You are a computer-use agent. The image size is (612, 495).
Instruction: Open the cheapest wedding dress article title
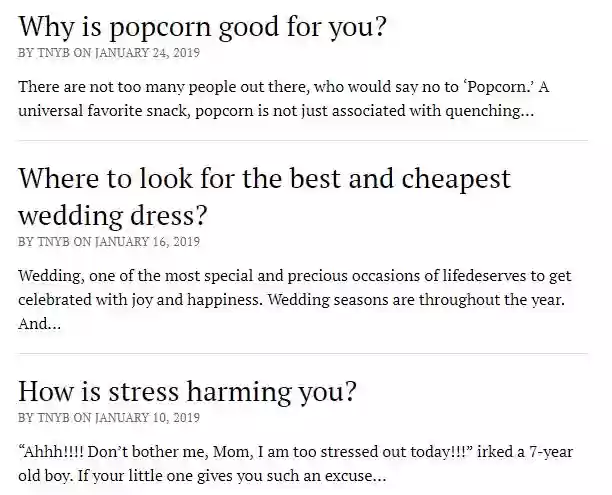pos(264,197)
